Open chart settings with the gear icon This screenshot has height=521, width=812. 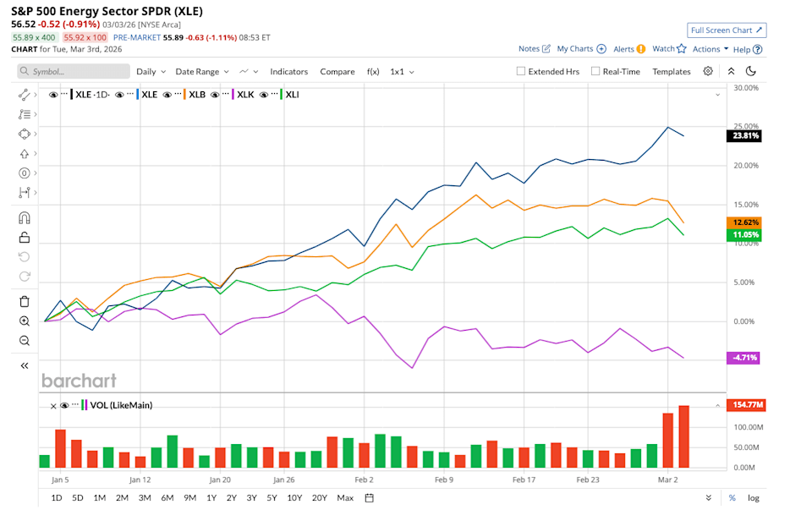(x=708, y=72)
